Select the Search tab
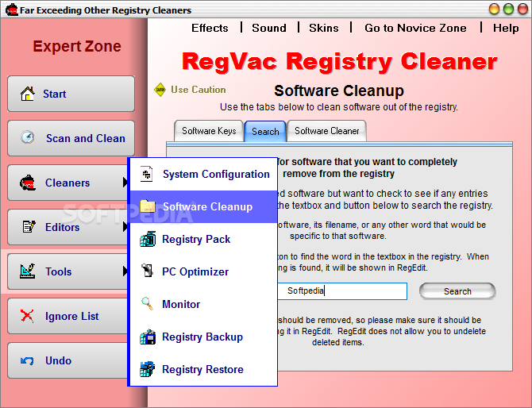The image size is (532, 408). 265,131
